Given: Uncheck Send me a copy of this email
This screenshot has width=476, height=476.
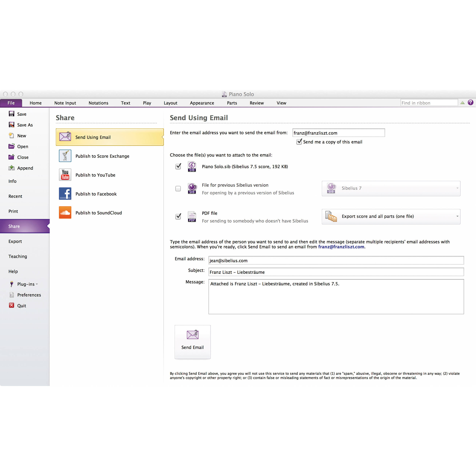Looking at the screenshot, I should pos(299,142).
